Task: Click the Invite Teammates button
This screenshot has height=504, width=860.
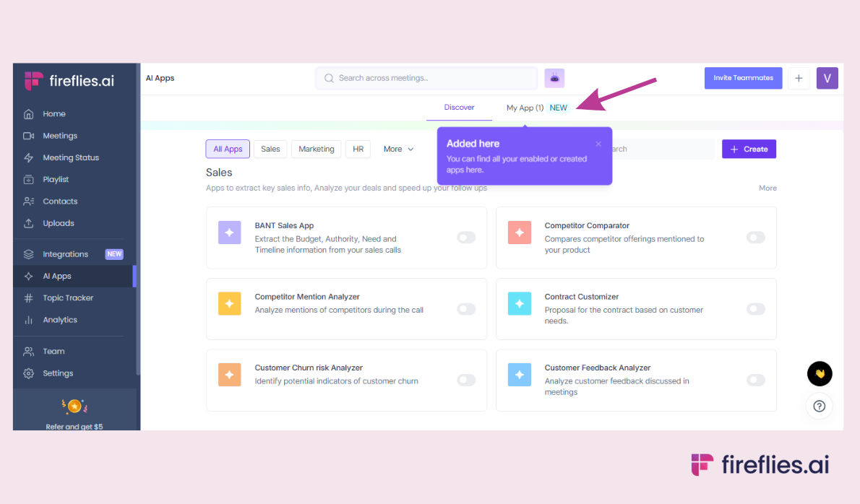Action: (x=743, y=78)
